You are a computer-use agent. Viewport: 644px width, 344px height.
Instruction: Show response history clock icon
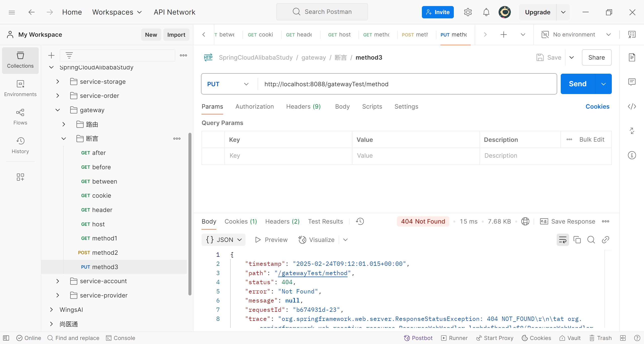[x=360, y=221]
